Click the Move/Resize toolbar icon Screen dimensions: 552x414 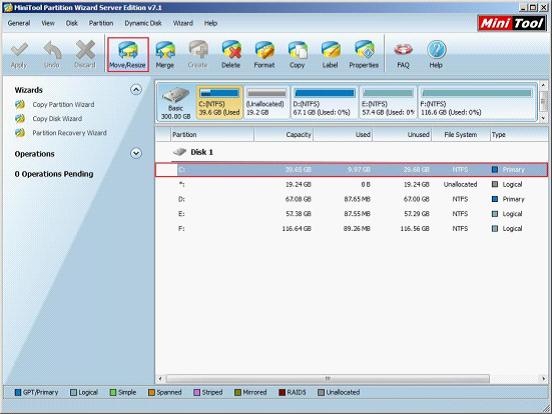[x=127, y=55]
